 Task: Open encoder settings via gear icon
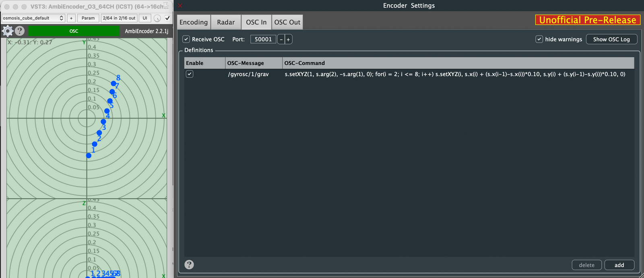[8, 31]
